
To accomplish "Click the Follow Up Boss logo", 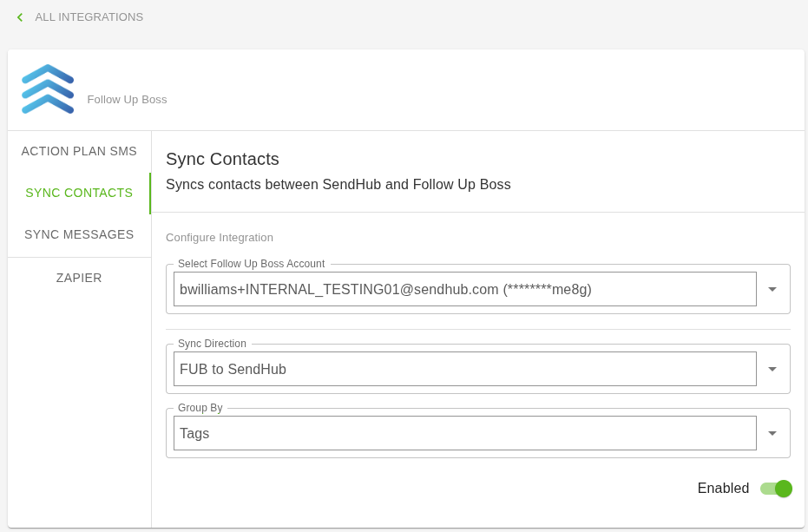I will tap(48, 89).
